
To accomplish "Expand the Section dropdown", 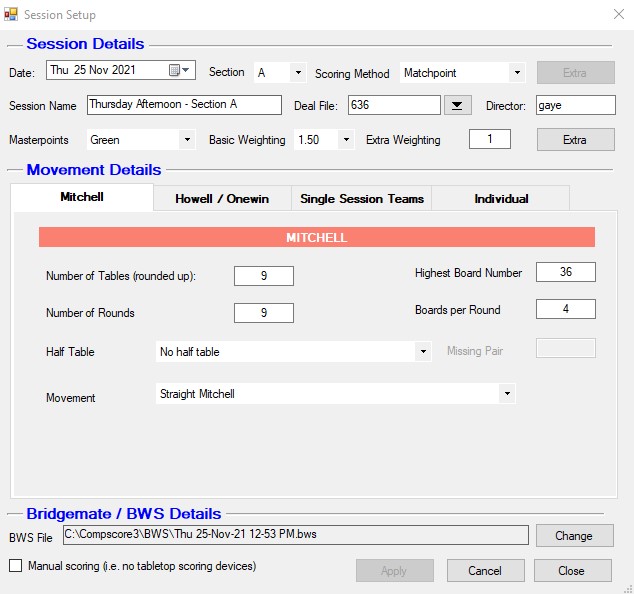I will (298, 73).
